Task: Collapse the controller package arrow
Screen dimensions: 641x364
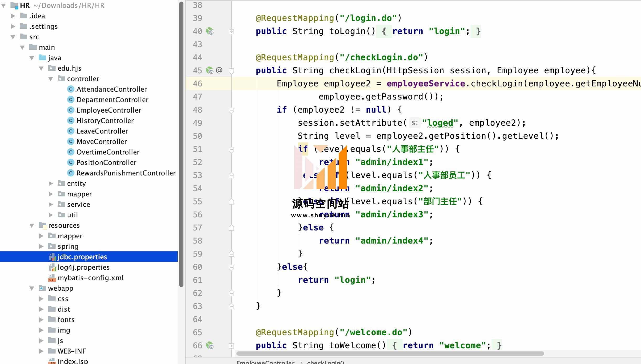Action: click(51, 79)
